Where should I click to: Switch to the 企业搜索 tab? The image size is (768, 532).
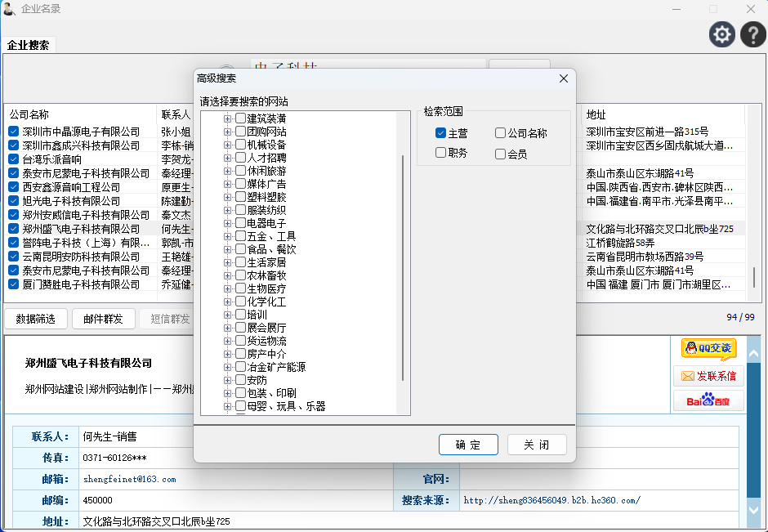coord(28,46)
